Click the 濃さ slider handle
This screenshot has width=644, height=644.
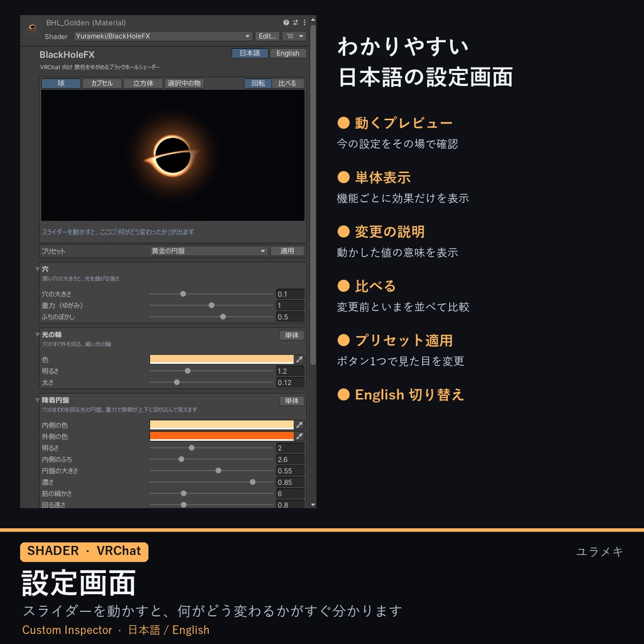[253, 482]
